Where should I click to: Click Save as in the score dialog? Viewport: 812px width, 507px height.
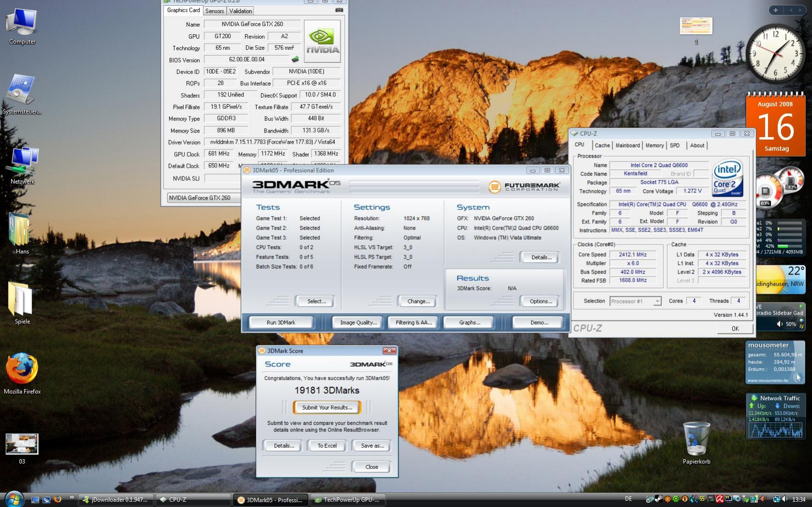(372, 446)
